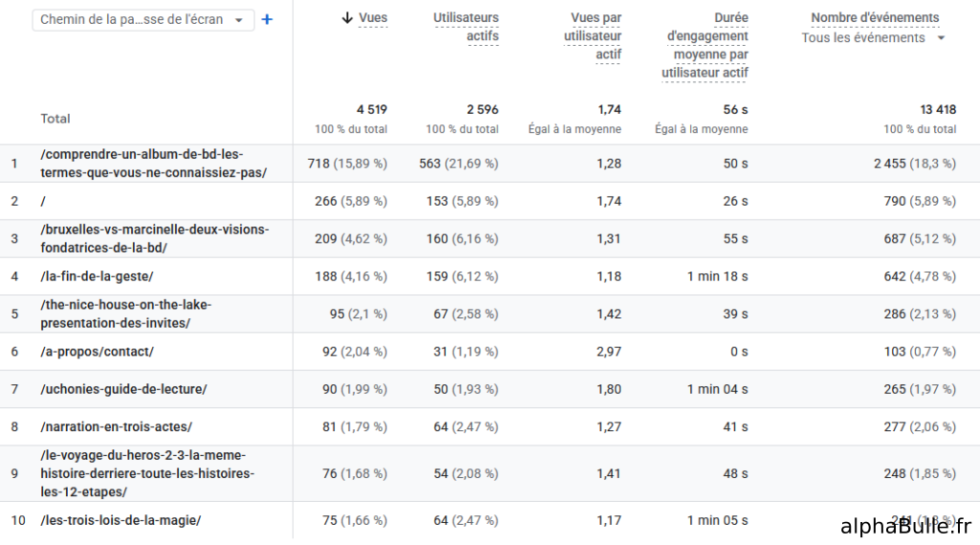Screen dimensions: 980x545
Task: Click events cell 687 (5,12 %)
Action: click(x=920, y=239)
